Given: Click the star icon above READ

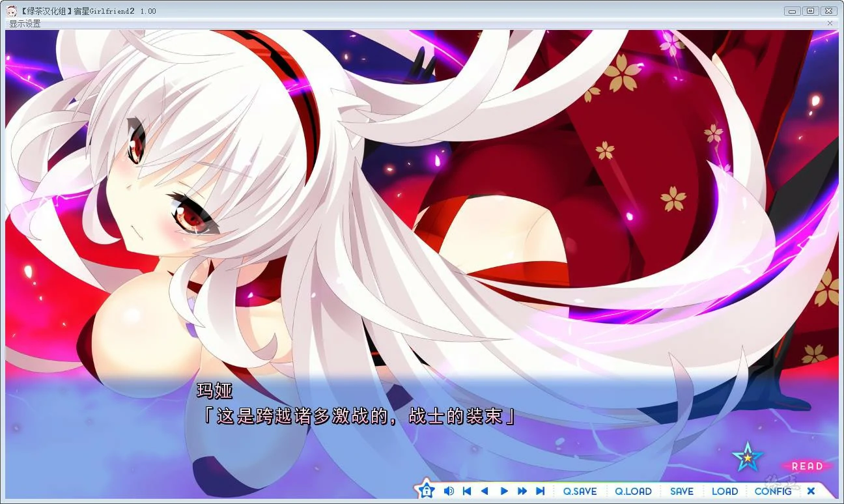Looking at the screenshot, I should pos(748,457).
